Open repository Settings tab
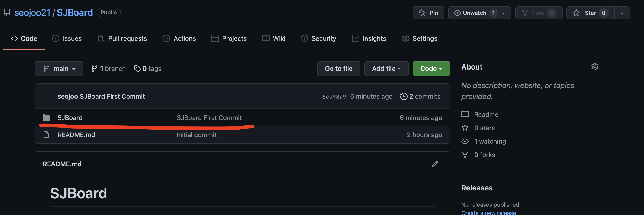This screenshot has width=644, height=215. click(x=420, y=38)
